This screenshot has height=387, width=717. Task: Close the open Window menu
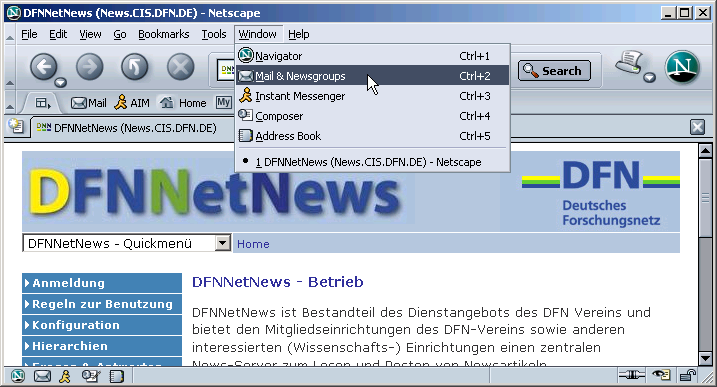(x=257, y=34)
